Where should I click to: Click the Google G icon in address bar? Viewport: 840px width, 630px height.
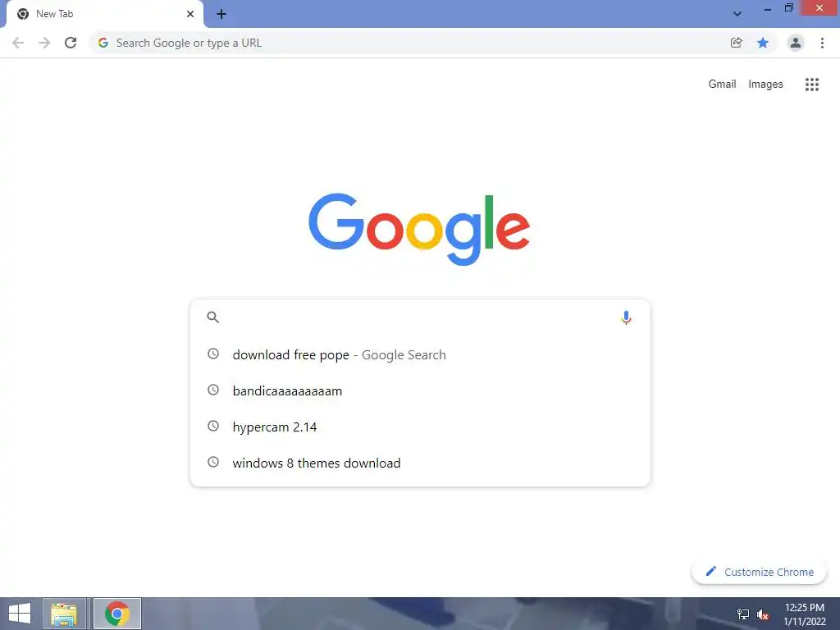pyautogui.click(x=103, y=43)
